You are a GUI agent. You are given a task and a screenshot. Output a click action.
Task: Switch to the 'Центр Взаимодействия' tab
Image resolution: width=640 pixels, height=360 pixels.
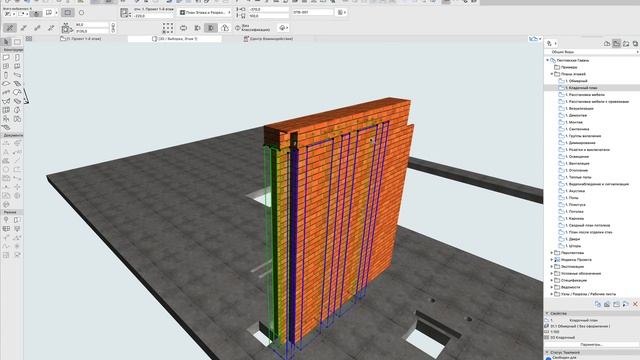[x=268, y=39]
